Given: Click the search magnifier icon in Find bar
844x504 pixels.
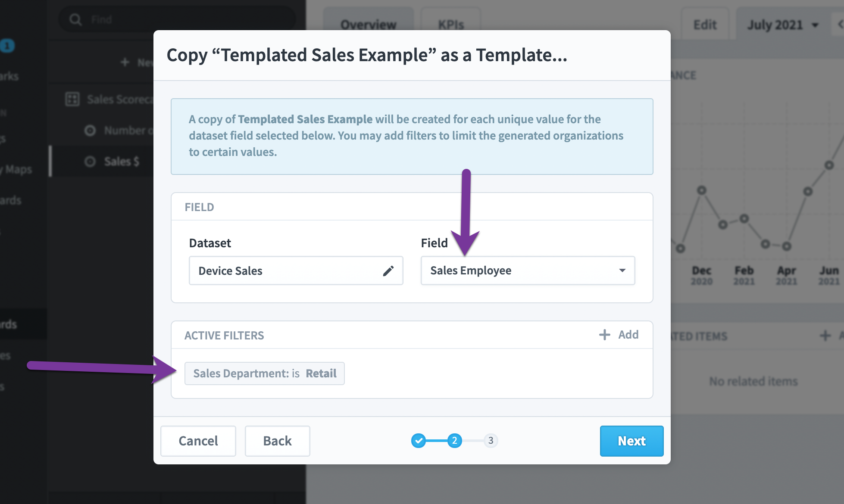Looking at the screenshot, I should click(75, 19).
